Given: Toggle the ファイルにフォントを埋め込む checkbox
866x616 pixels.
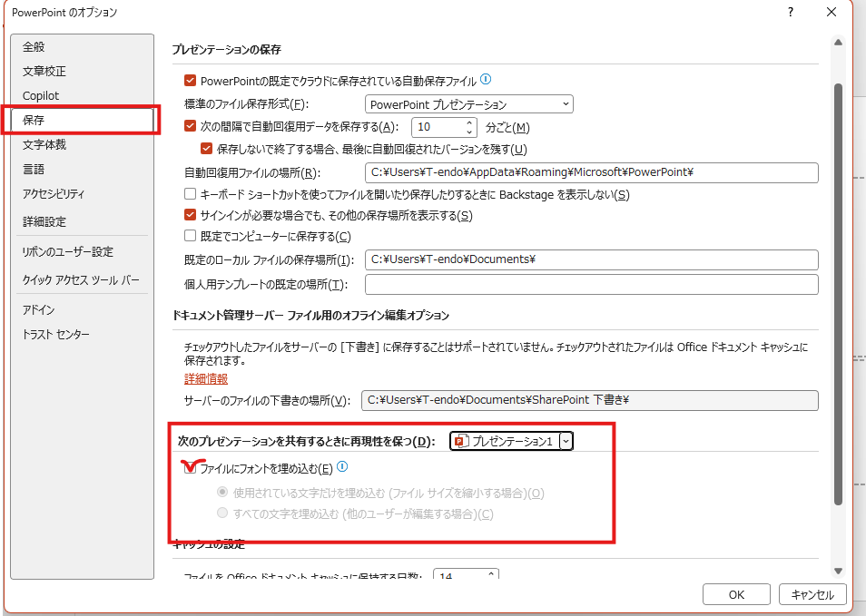Looking at the screenshot, I should coord(191,468).
